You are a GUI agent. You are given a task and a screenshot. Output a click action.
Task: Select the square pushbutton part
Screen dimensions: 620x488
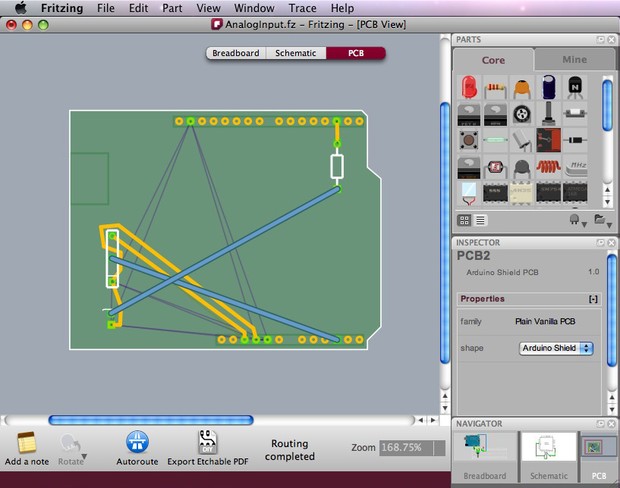coord(469,140)
